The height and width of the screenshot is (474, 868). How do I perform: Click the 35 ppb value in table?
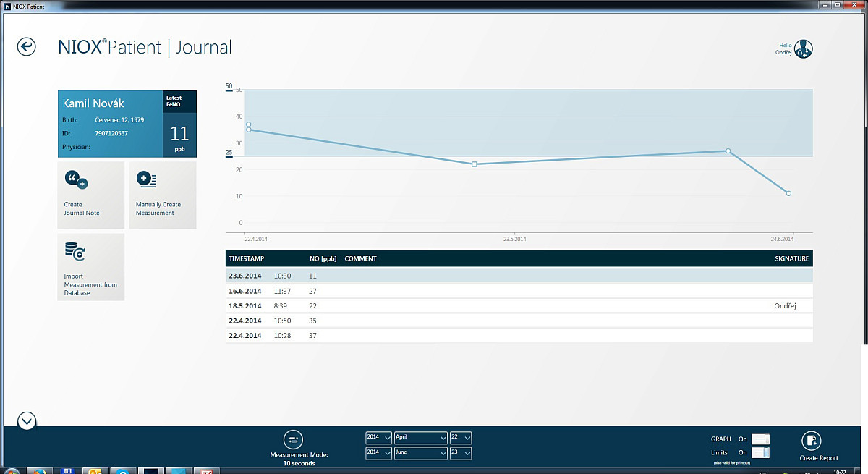(313, 321)
